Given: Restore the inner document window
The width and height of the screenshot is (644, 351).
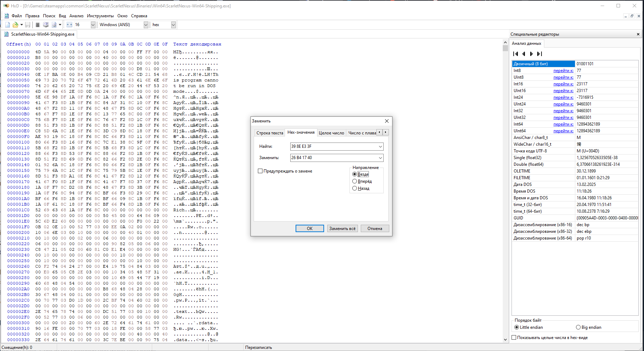Looking at the screenshot, I should [632, 16].
